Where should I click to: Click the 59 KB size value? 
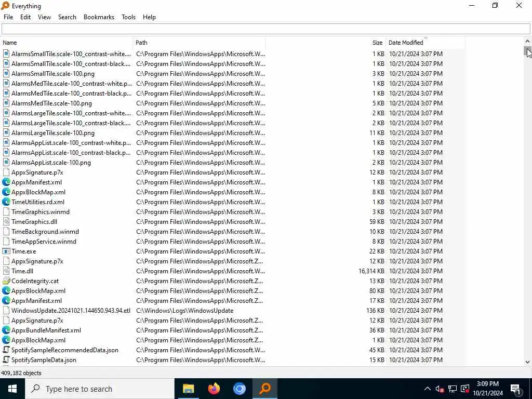377,221
